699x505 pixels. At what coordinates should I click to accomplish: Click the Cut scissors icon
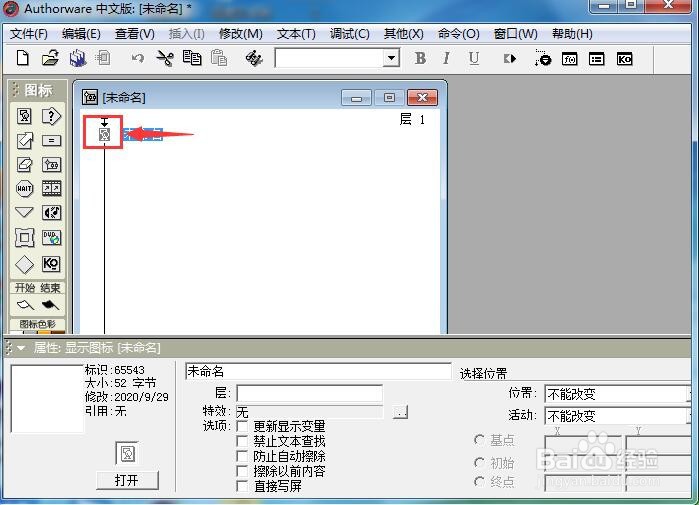point(165,58)
